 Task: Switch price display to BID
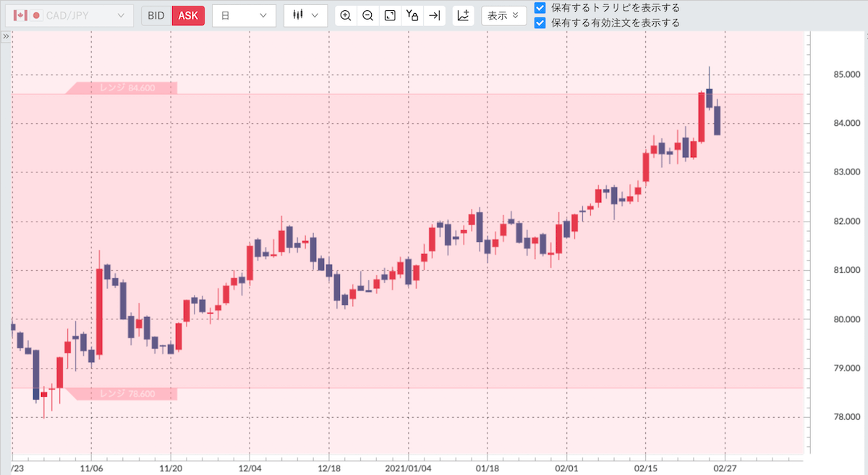(156, 15)
